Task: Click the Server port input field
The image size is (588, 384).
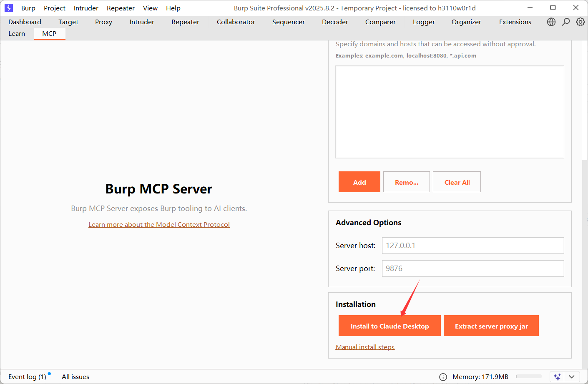Action: [472, 269]
